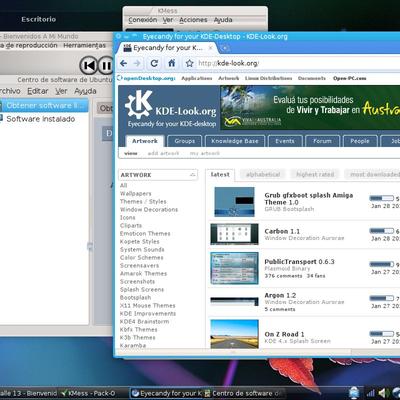Sort artwork by most downloaded

pyautogui.click(x=373, y=174)
